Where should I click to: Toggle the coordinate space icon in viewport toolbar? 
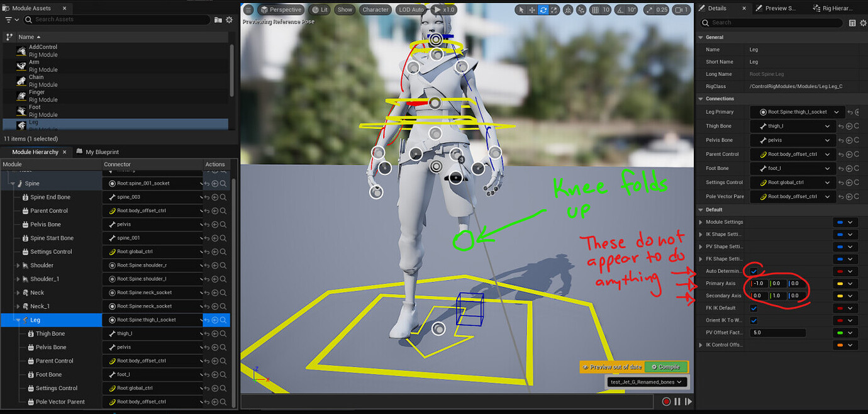(x=568, y=10)
